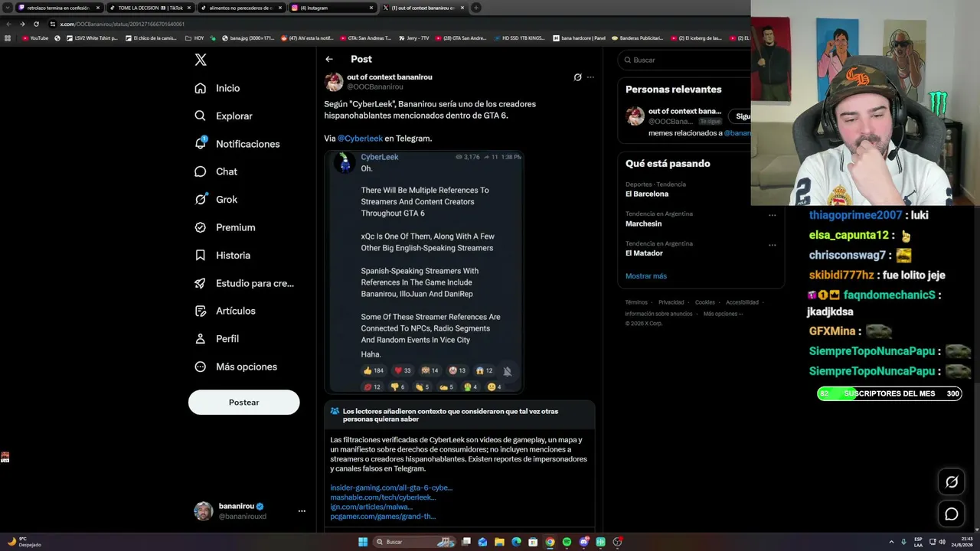Open the tab search dropdown arrow
Viewport: 980px width, 551px height.
click(x=7, y=8)
